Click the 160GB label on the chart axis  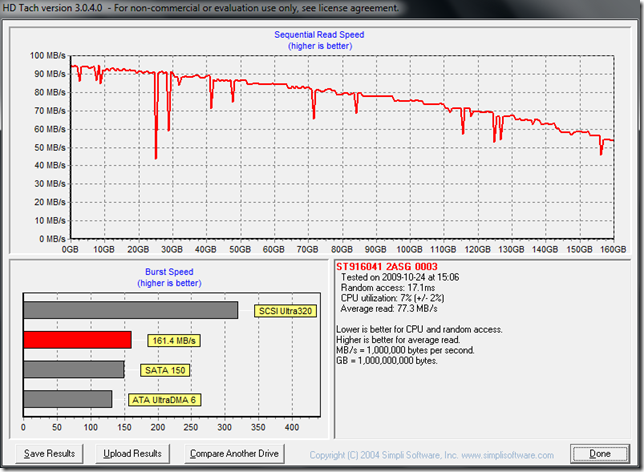click(x=614, y=249)
